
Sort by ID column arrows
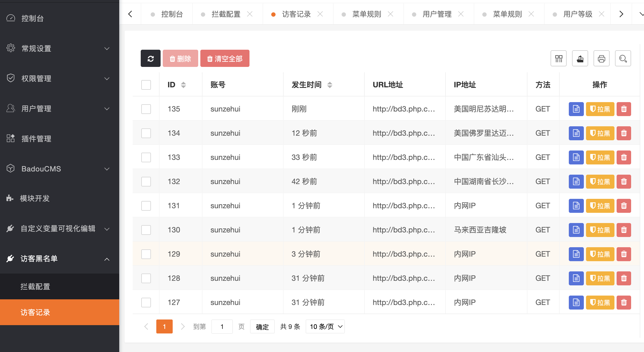pos(183,85)
